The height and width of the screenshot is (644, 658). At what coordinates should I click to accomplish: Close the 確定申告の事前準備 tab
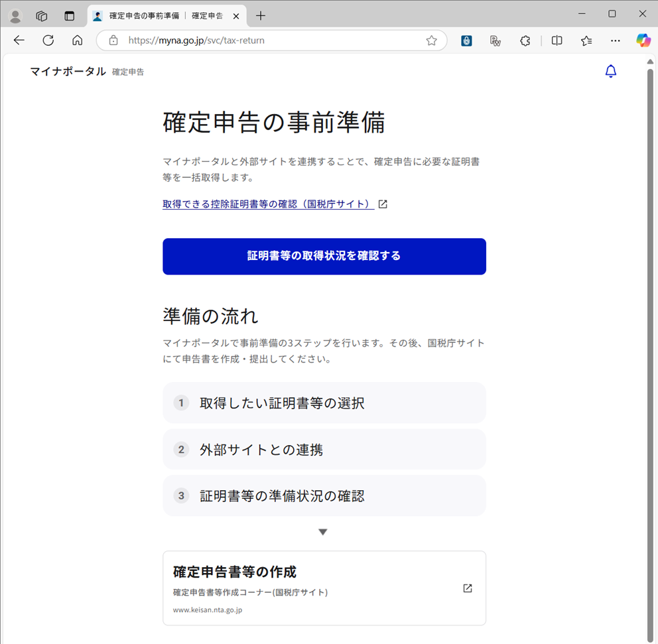coord(236,16)
